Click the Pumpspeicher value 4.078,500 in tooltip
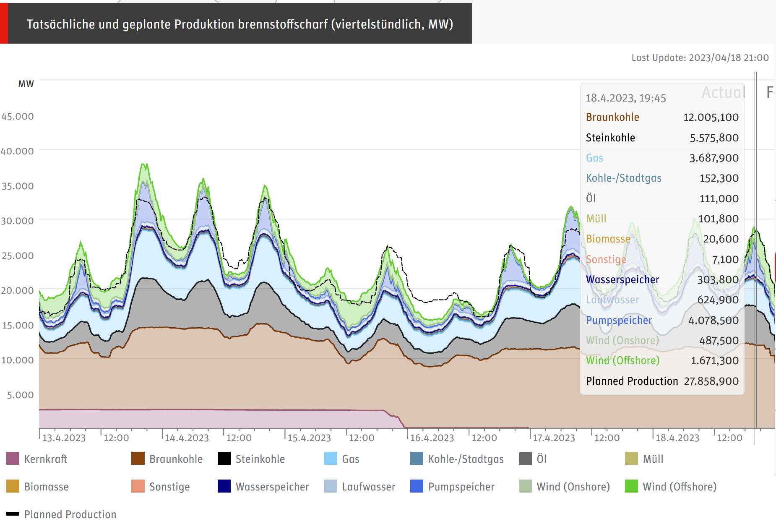The height and width of the screenshot is (532, 776). pos(714,320)
